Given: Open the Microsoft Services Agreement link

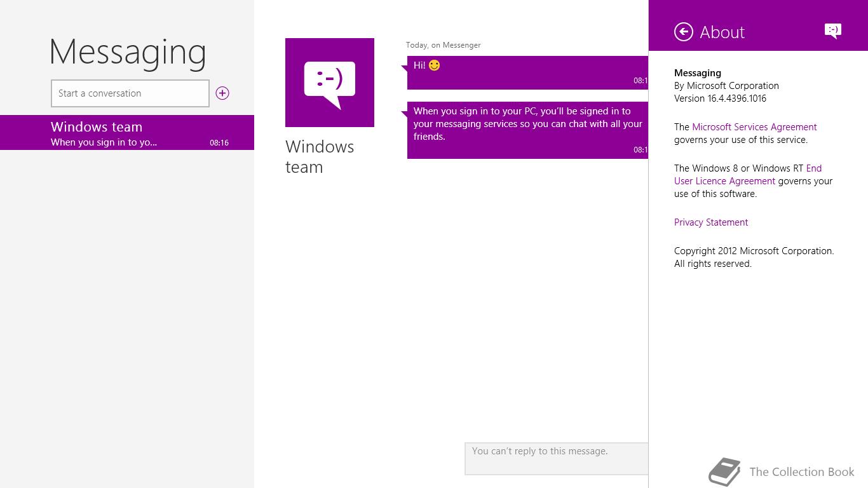Looking at the screenshot, I should (x=754, y=127).
